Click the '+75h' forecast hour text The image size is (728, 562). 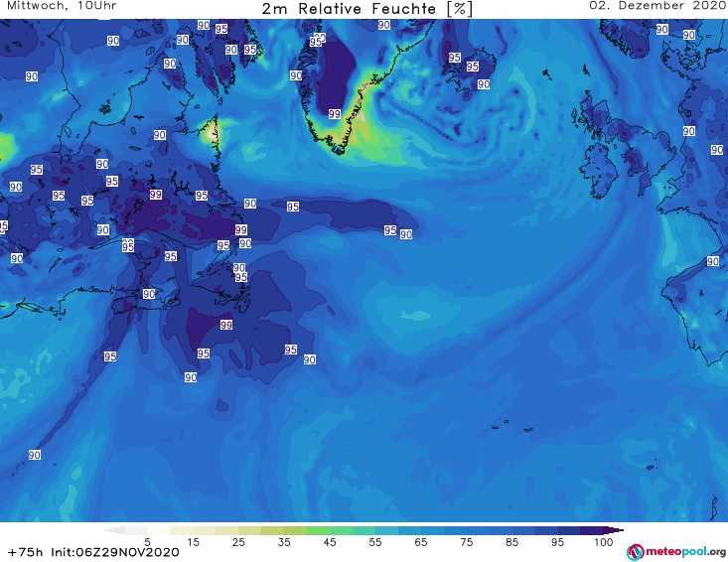click(26, 552)
